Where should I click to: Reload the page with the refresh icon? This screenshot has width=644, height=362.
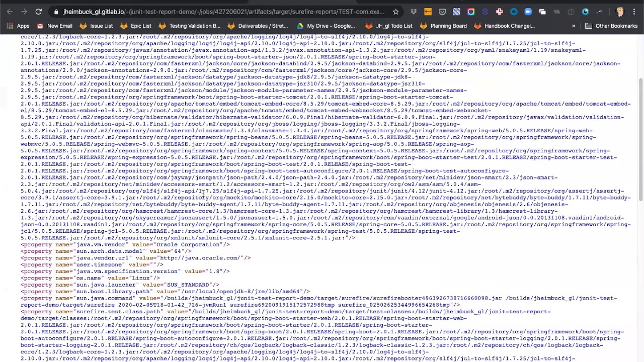point(39,12)
